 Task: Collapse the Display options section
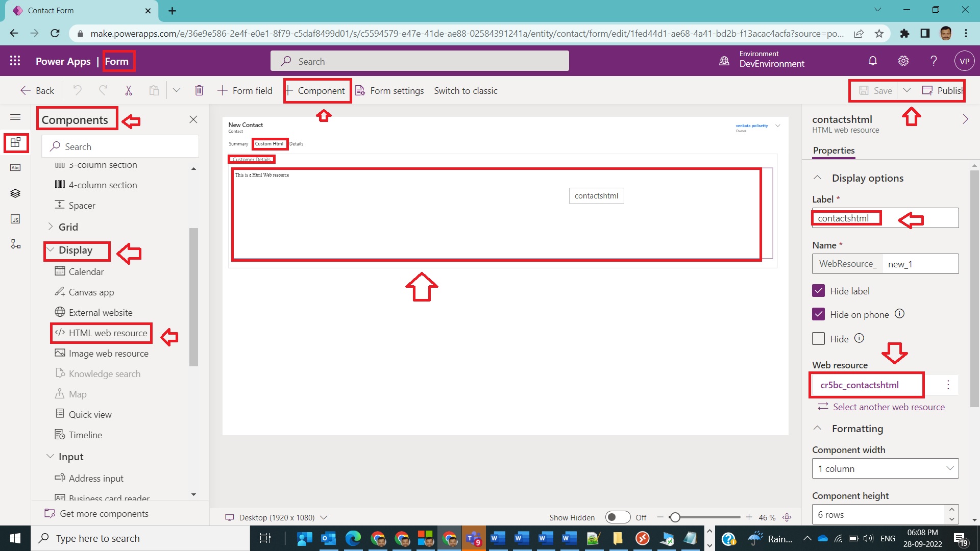click(817, 178)
